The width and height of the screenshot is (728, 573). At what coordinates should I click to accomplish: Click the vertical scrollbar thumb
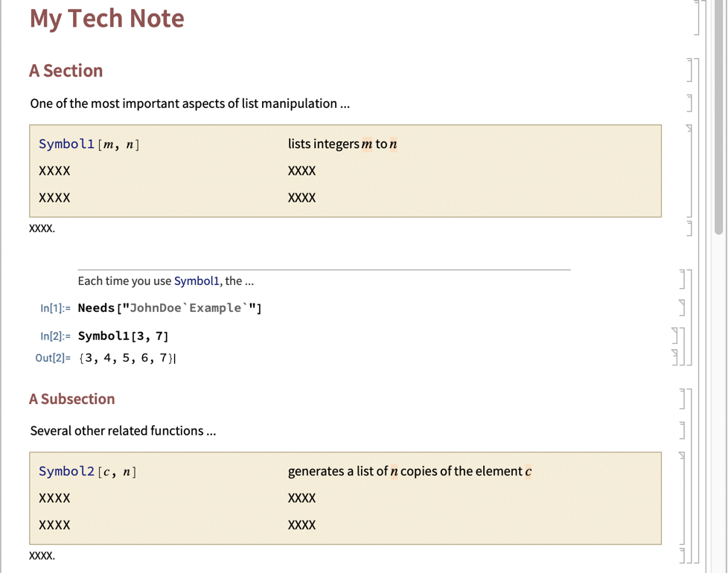[x=718, y=119]
